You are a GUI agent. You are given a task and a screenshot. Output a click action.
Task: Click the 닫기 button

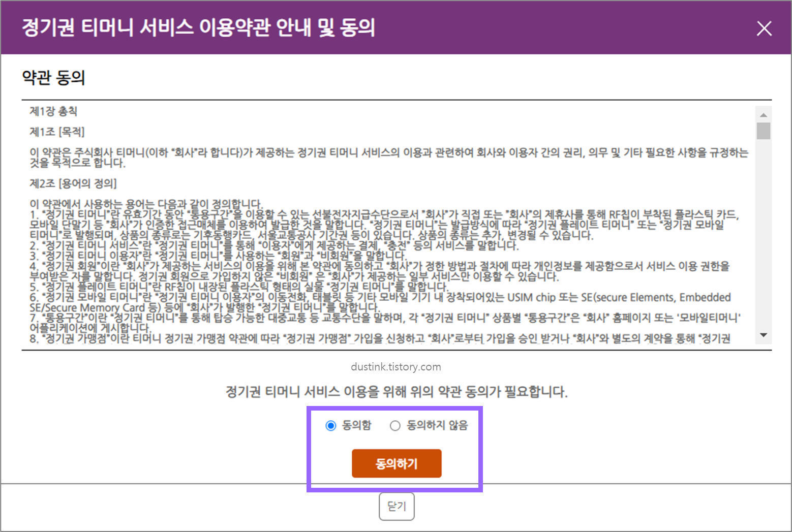click(x=397, y=507)
